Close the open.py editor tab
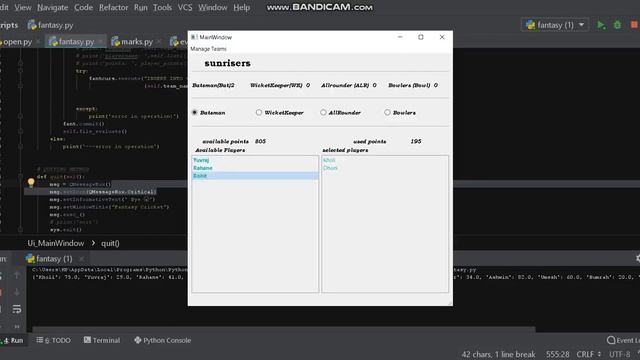Screen dimensions: 640x360 tap(38, 42)
